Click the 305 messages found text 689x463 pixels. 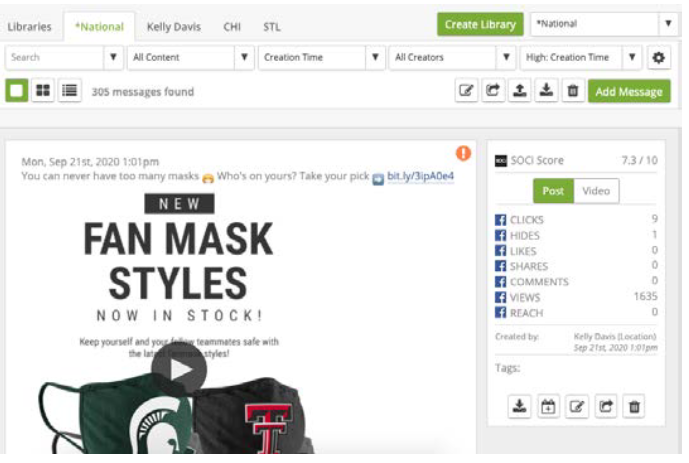(x=143, y=92)
